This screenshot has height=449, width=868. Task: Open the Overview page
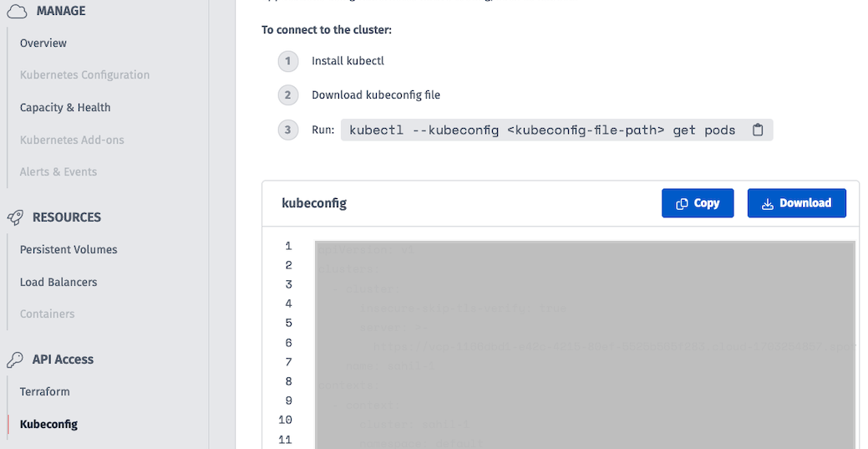43,43
